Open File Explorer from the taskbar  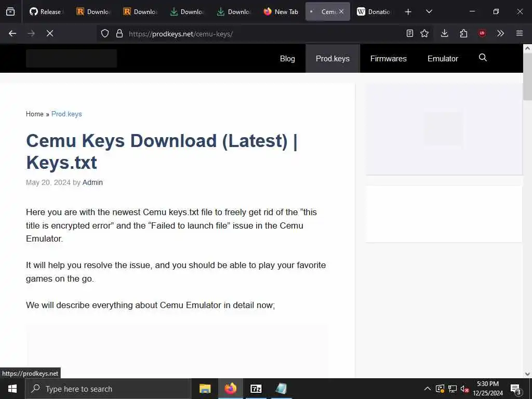pos(205,389)
